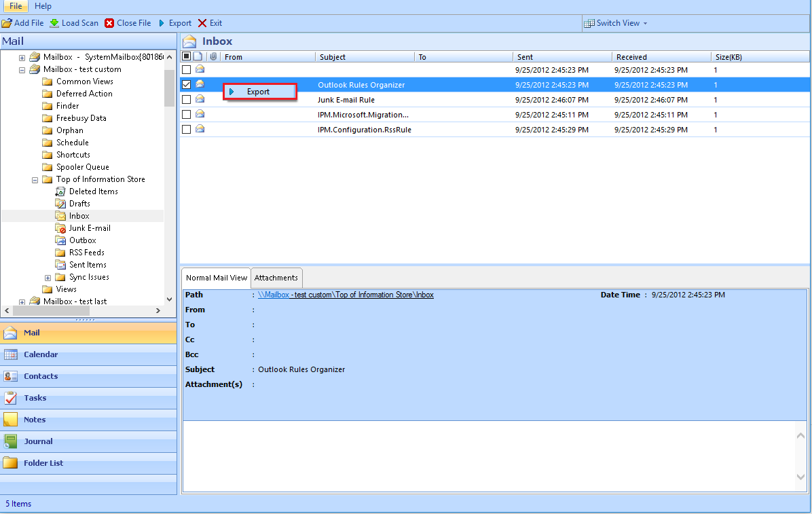Click the Sent Items folder icon
812x514 pixels.
[x=60, y=265]
